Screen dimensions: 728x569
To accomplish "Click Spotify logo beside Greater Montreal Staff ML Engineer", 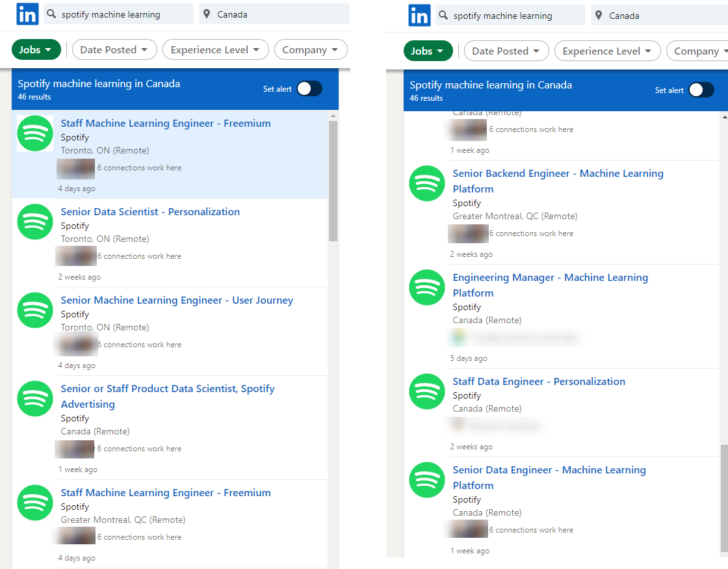I will point(35,503).
